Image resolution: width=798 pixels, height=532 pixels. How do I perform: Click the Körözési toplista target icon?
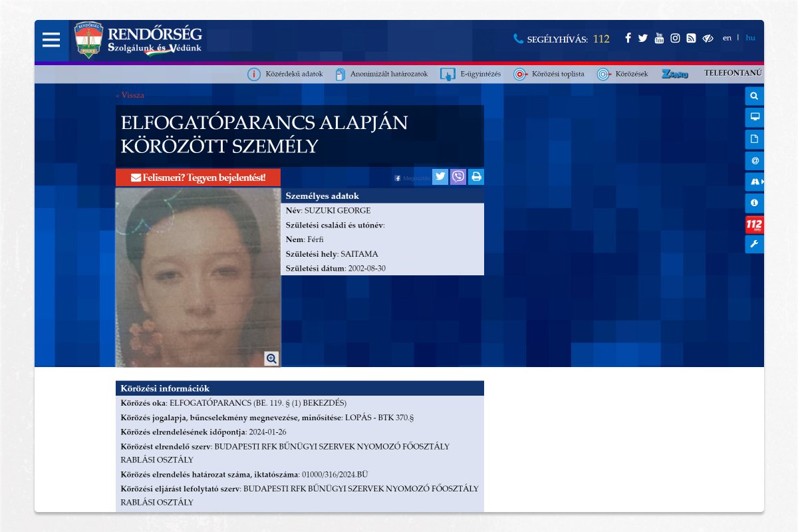(520, 73)
